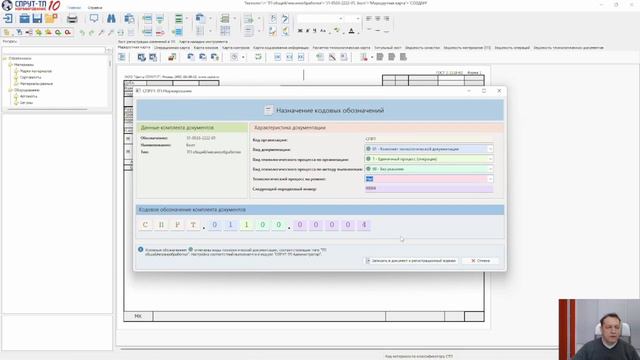
Task: Click Записать в документ и регистрационный журнал button
Action: pyautogui.click(x=411, y=260)
